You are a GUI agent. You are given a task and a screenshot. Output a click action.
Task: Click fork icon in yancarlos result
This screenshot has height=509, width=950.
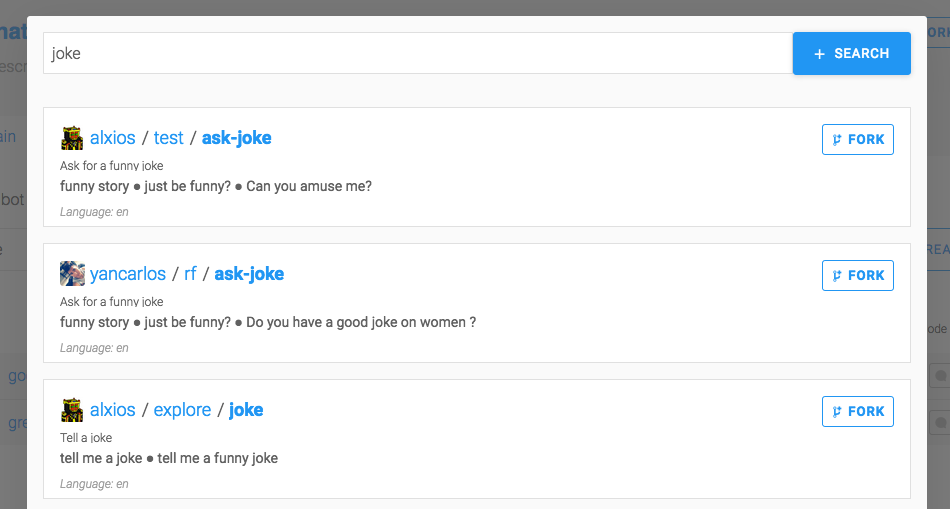[x=837, y=276]
